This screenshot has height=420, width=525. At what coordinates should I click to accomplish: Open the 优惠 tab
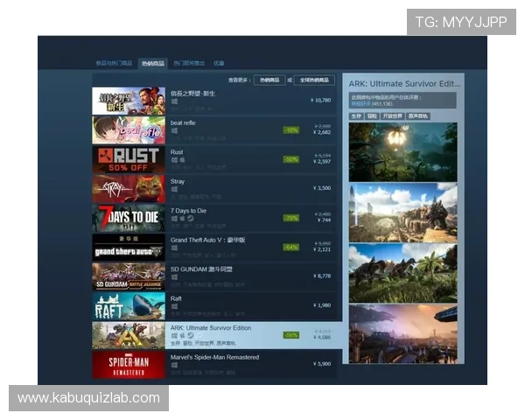[219, 64]
